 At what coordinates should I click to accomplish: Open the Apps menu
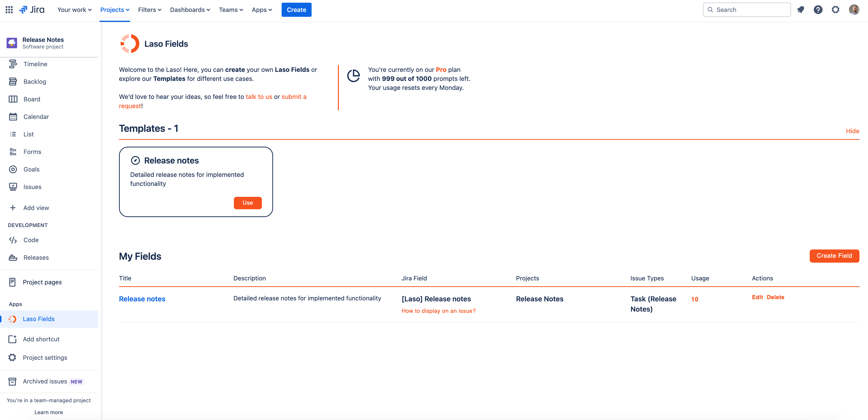(x=261, y=10)
